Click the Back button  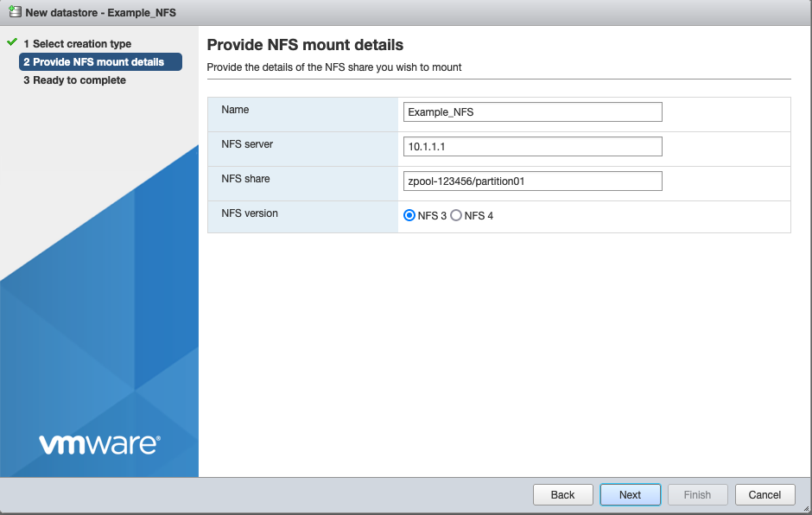pyautogui.click(x=562, y=494)
